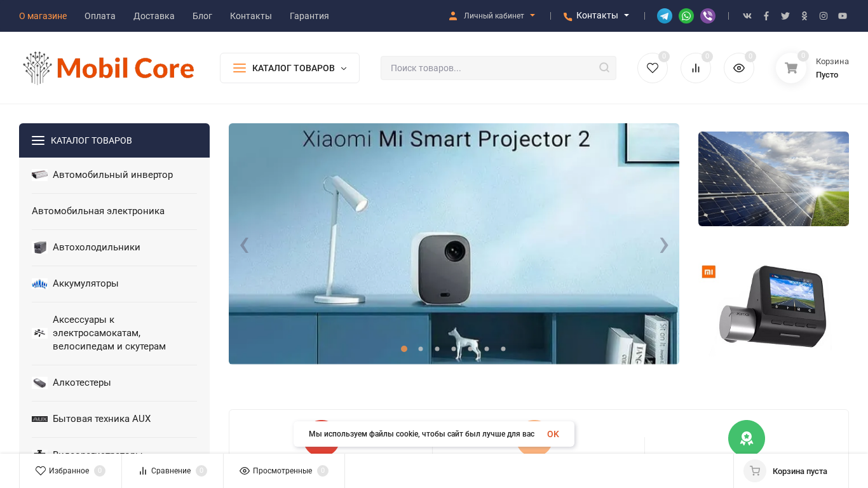The image size is (868, 488).
Task: Click the Mobil Core logo
Action: point(109,68)
